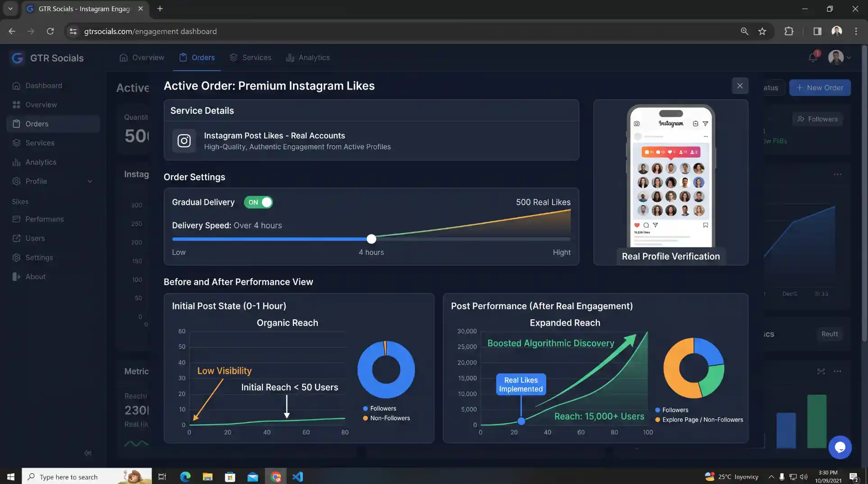Switch to the Services top tab
Image resolution: width=868 pixels, height=484 pixels.
click(251, 58)
